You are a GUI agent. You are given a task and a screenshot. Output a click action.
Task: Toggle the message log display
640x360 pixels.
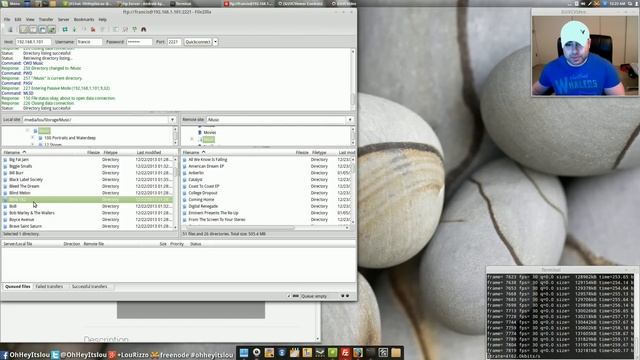pyautogui.click(x=24, y=29)
